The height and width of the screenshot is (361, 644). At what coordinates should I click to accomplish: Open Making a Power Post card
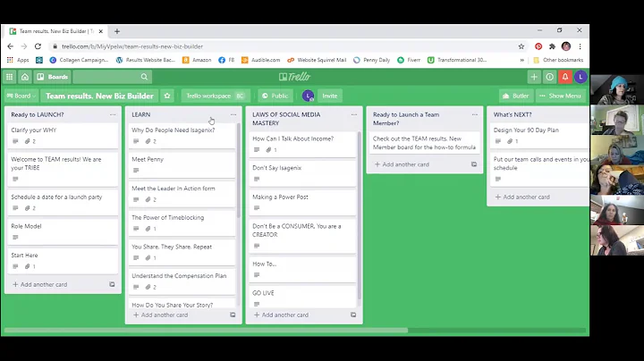[302, 202]
